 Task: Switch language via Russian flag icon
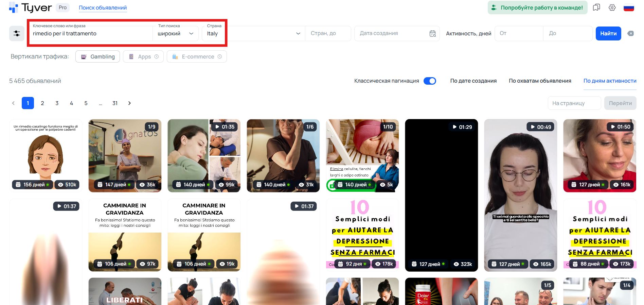629,7
